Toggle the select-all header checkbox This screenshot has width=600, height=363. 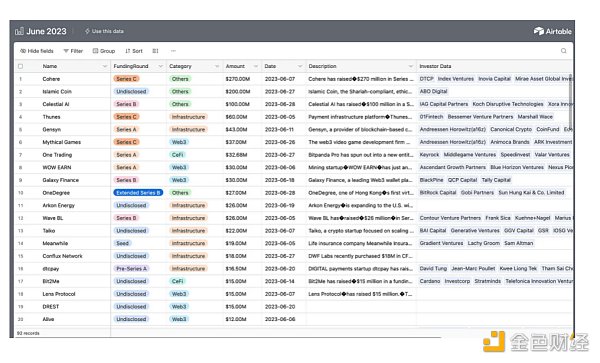[21, 66]
